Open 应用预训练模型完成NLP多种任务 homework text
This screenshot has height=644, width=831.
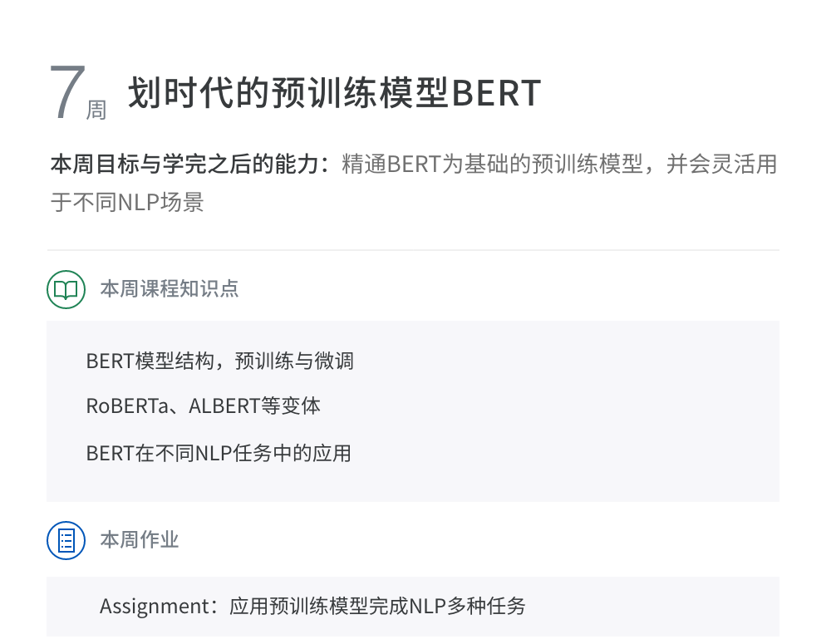[377, 606]
